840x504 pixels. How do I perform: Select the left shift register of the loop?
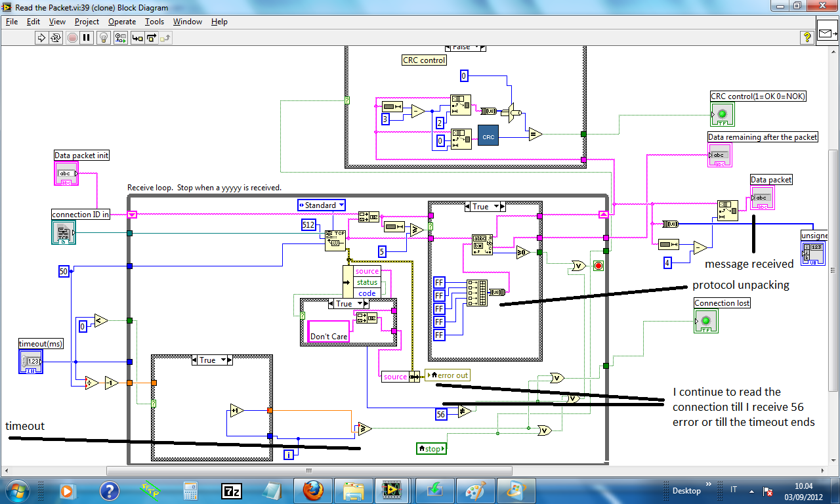coord(133,215)
